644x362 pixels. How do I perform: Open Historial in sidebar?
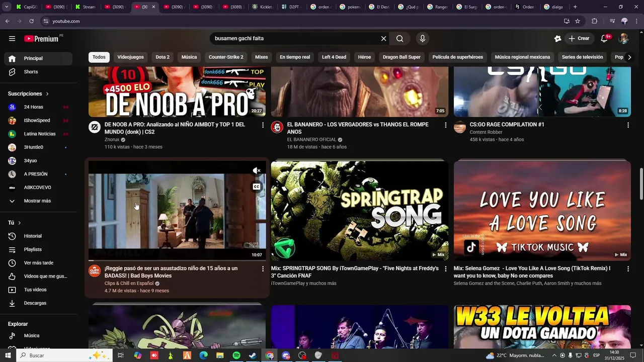pyautogui.click(x=39, y=236)
